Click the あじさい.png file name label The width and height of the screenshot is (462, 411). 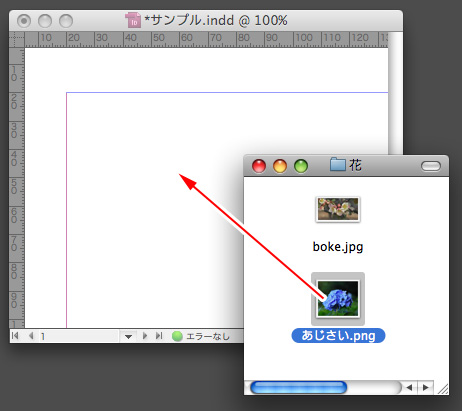tap(338, 335)
